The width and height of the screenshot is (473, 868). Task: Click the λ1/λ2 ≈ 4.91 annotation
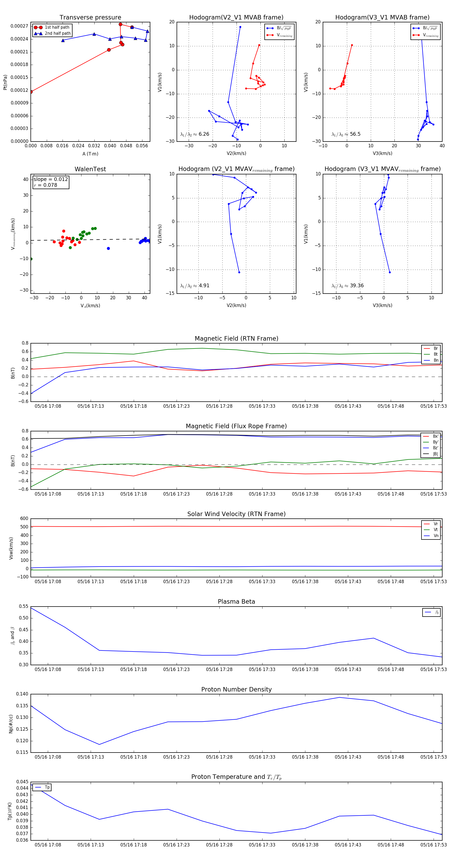pyautogui.click(x=194, y=286)
